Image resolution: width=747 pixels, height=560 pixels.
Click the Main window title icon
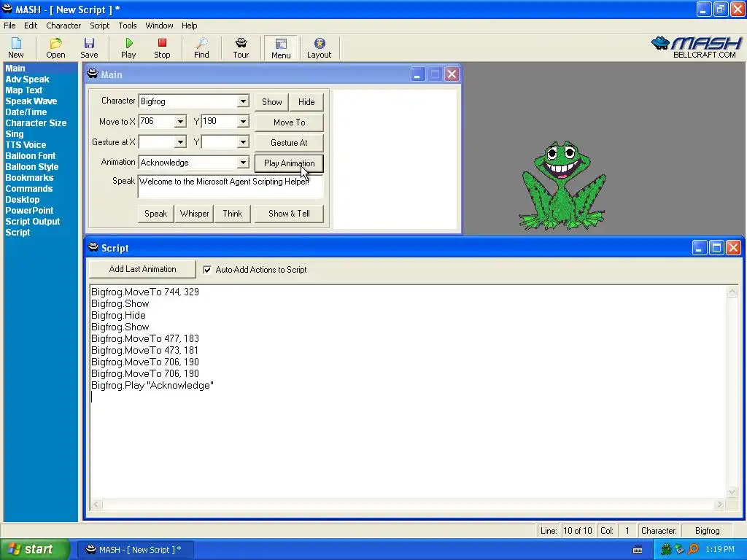pos(93,74)
